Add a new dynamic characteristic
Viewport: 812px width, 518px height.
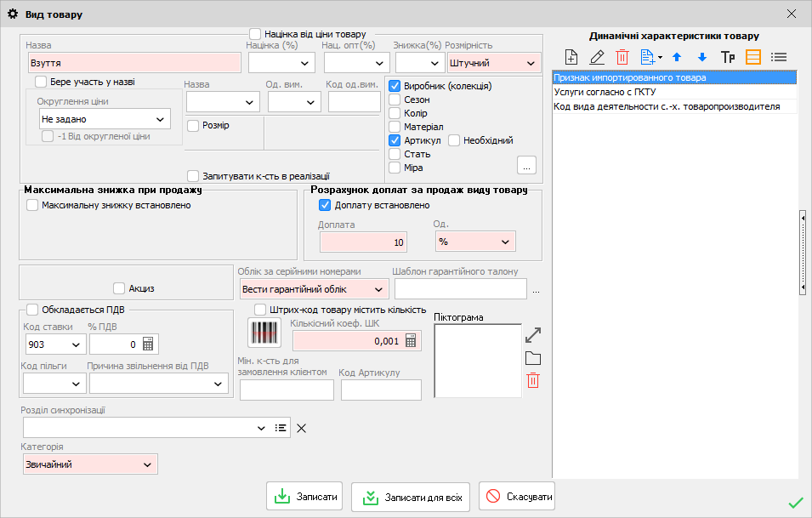571,57
